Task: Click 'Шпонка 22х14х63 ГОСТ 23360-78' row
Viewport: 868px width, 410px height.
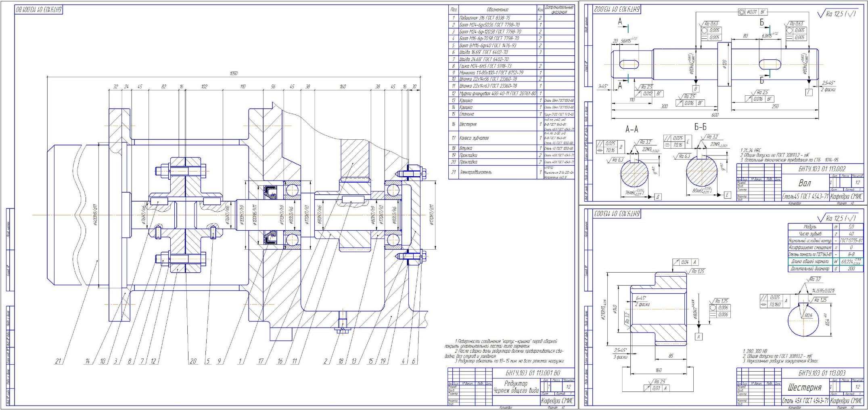Action: [x=512, y=86]
